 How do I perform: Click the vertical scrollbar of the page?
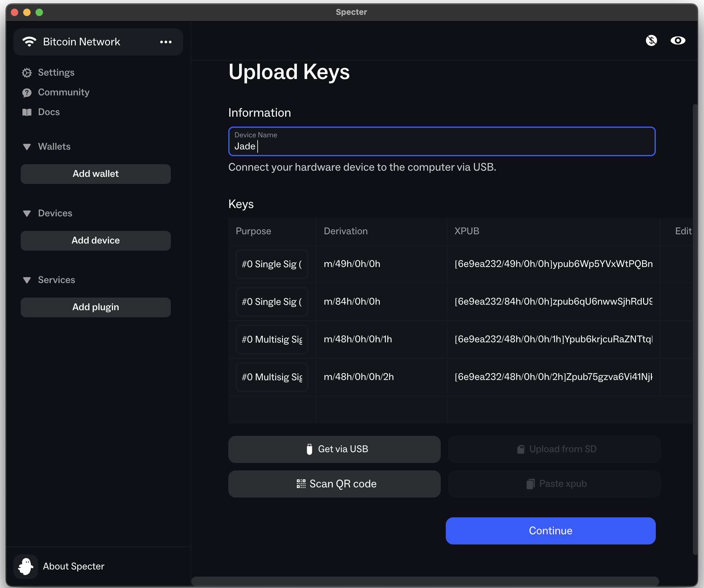pos(695,330)
